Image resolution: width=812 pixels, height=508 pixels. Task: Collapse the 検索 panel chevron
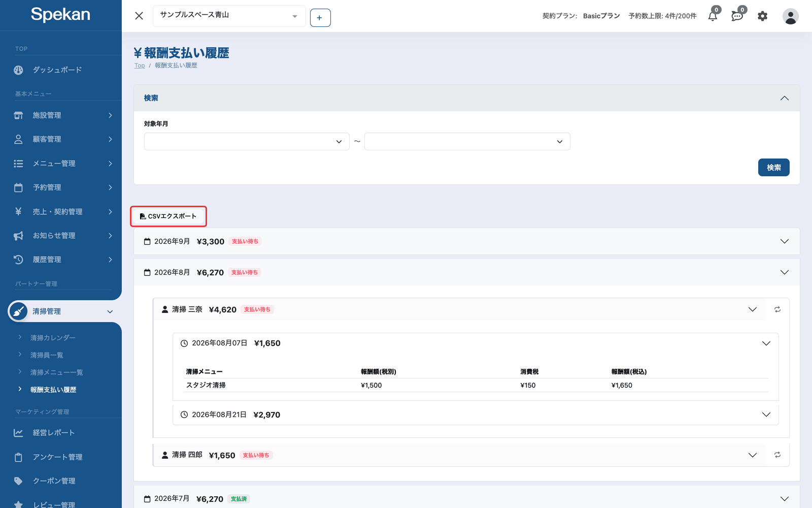pos(784,98)
